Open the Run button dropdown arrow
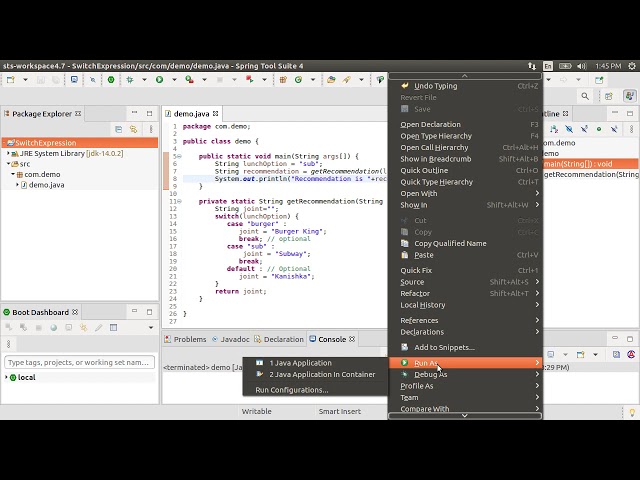The height and width of the screenshot is (480, 640). point(174,80)
